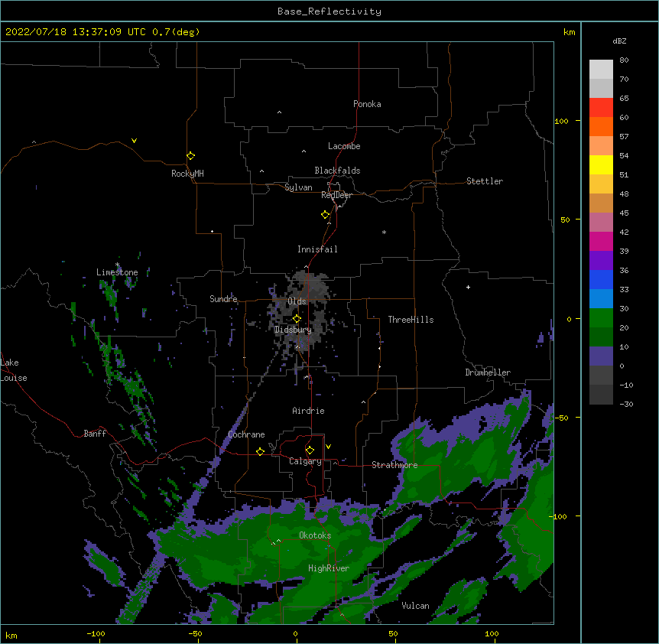This screenshot has width=659, height=644.
Task: Click the Limestone label
Action: [117, 272]
